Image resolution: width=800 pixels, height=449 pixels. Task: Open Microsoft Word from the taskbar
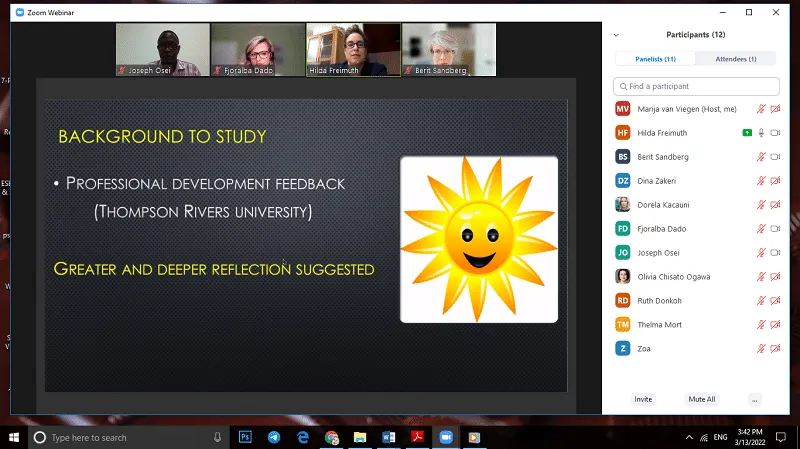[388, 437]
